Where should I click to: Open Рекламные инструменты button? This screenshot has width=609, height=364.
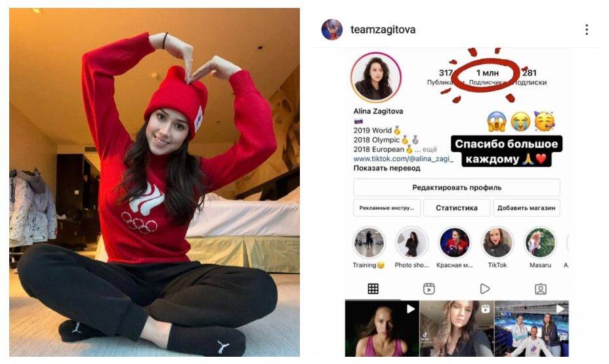tap(387, 208)
